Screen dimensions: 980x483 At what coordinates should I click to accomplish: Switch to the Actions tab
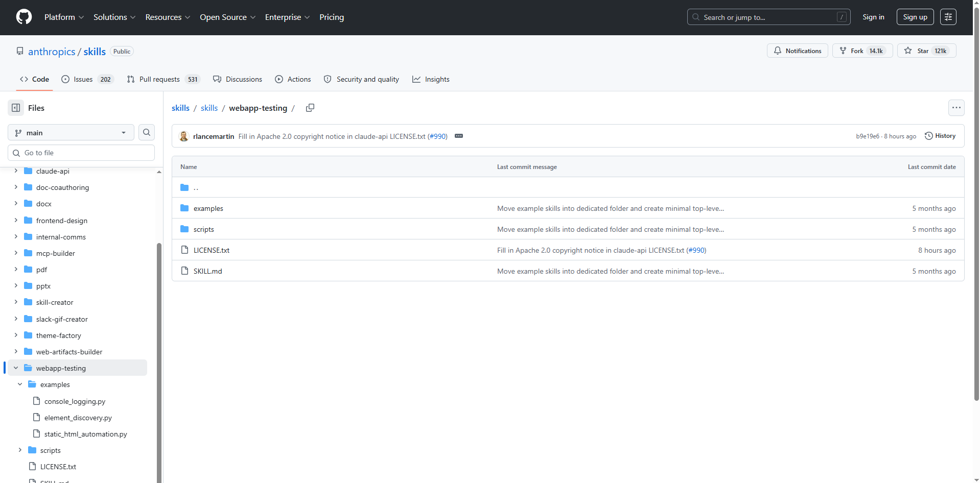tap(293, 79)
